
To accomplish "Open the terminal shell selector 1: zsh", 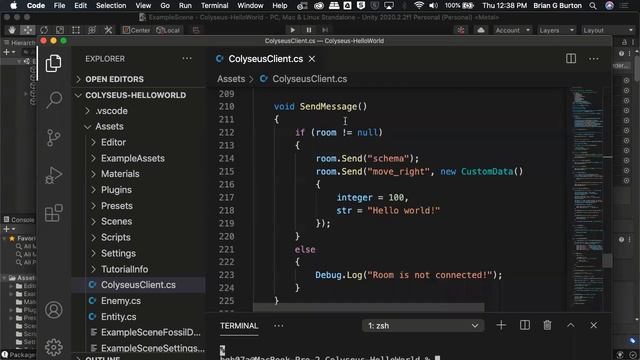I will pyautogui.click(x=423, y=326).
